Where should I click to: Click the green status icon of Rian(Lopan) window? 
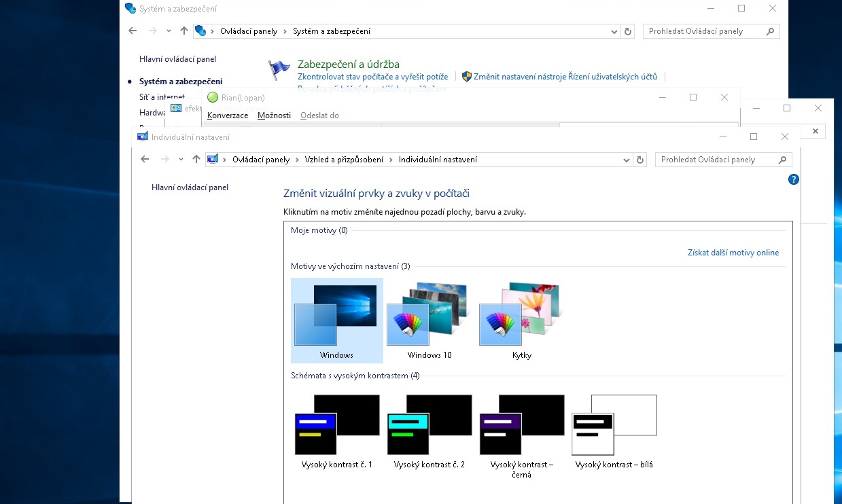point(213,97)
